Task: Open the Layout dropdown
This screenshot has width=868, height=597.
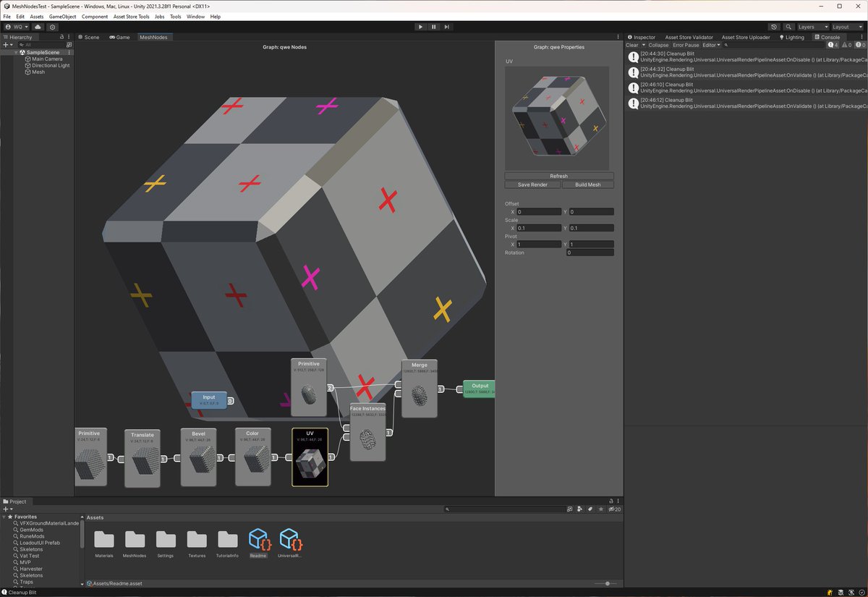Action: tap(848, 27)
